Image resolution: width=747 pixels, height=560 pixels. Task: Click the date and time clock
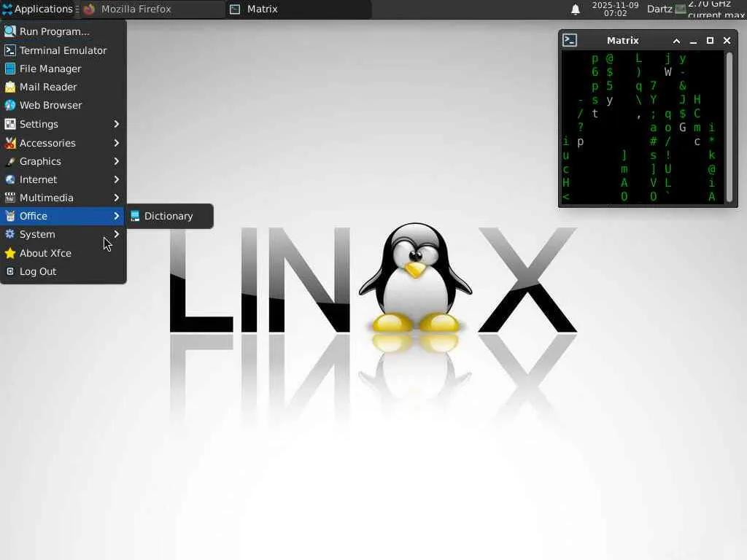[x=615, y=9]
